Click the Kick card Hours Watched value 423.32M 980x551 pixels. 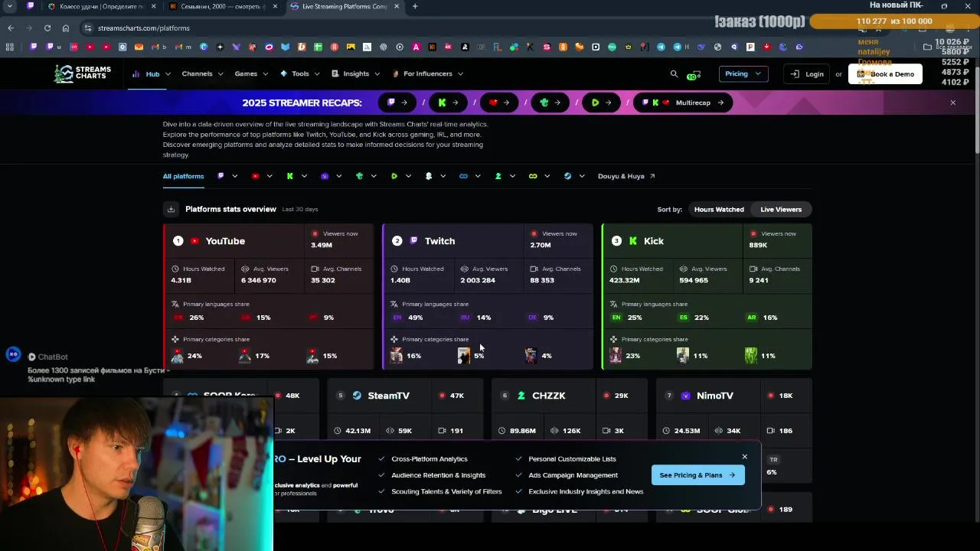pos(626,280)
